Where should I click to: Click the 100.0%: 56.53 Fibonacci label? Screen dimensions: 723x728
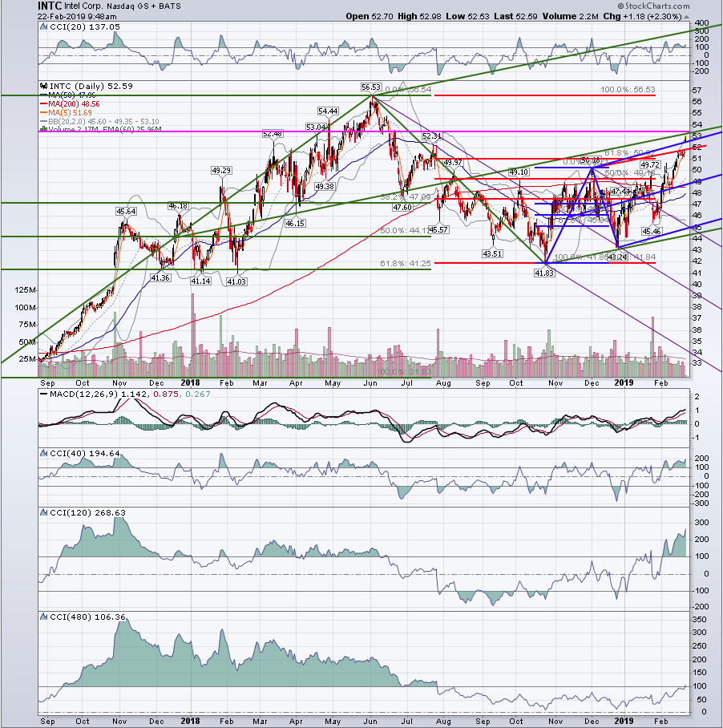click(628, 89)
